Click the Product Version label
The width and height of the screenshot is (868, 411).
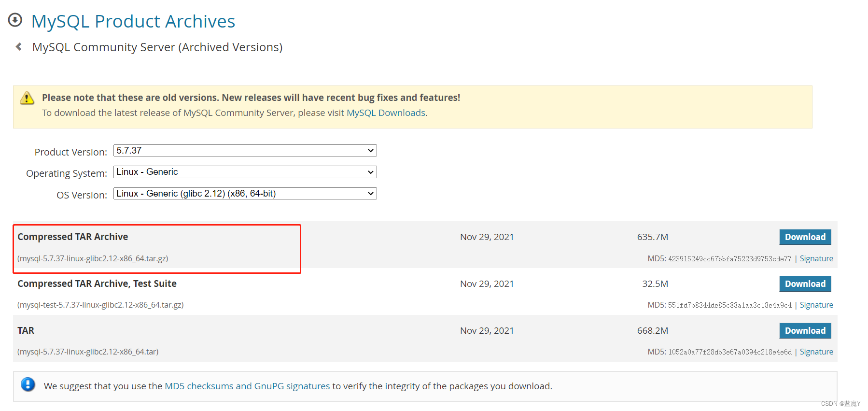71,152
